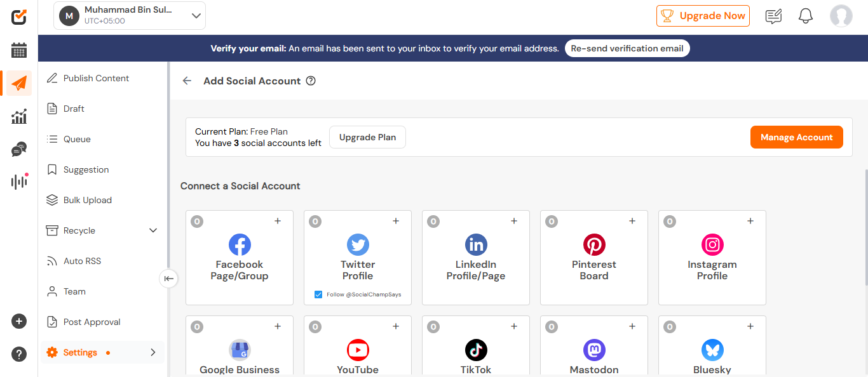Screen dimensions: 868x377
Task: Select the LinkedIn Profile/Page card
Action: click(476, 258)
